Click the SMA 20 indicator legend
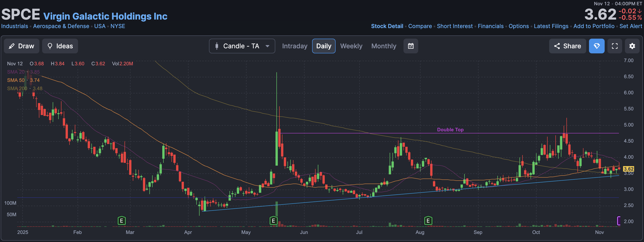Screen dimensions: 644x242 [23, 72]
